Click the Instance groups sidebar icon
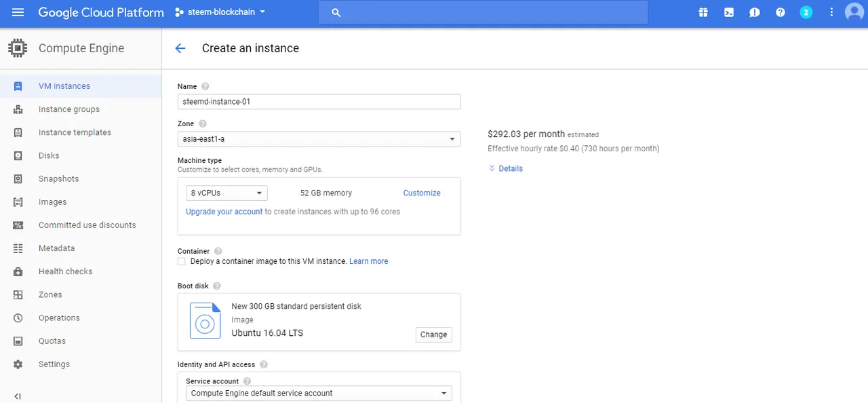The width and height of the screenshot is (868, 403). [x=18, y=109]
